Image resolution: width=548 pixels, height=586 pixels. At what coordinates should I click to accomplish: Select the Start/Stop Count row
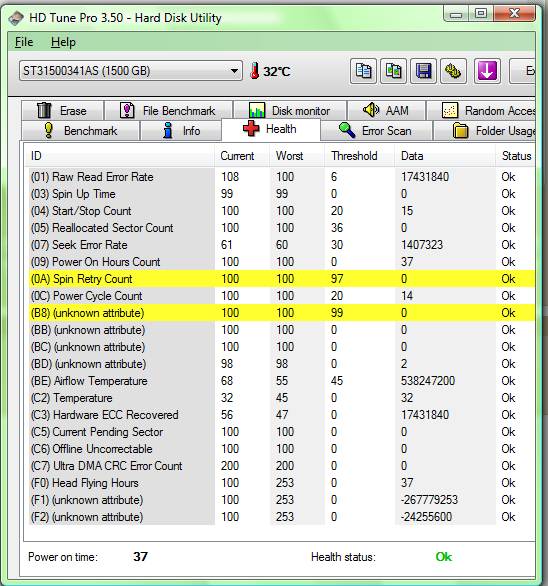tap(282, 211)
